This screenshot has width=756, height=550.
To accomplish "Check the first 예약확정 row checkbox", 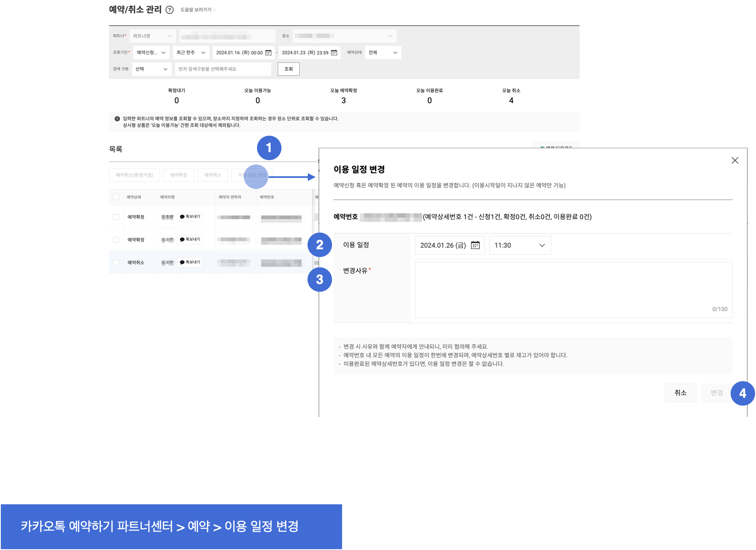I will click(116, 217).
